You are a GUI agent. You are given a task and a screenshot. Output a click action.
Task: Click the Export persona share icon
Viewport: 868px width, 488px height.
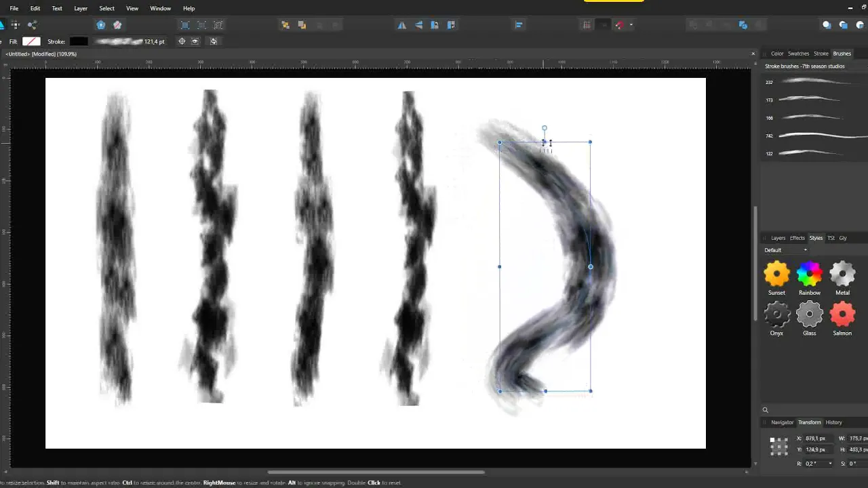pyautogui.click(x=32, y=25)
